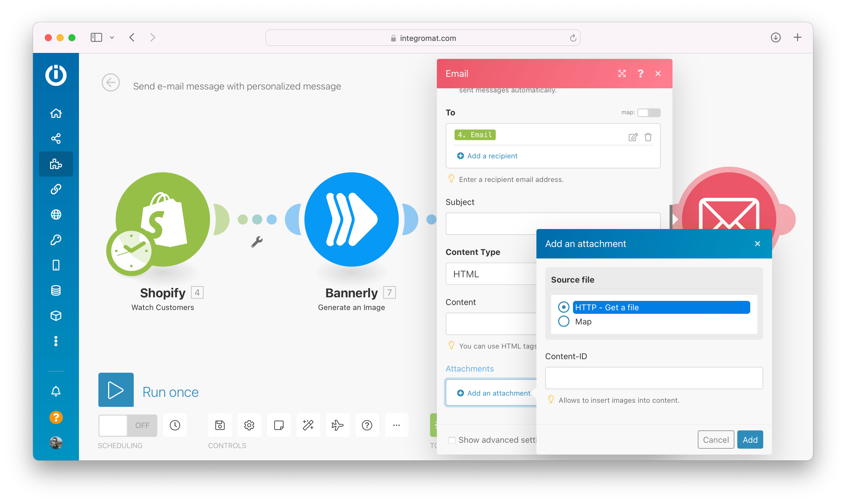Viewport: 846px width, 504px height.
Task: Open Data structures cube icon
Action: pyautogui.click(x=56, y=316)
